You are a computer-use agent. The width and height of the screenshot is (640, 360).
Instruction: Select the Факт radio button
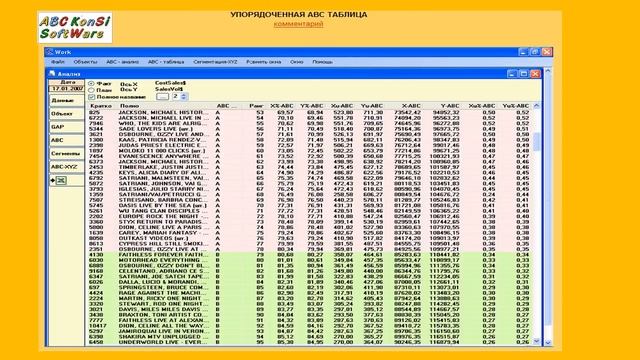(x=91, y=84)
